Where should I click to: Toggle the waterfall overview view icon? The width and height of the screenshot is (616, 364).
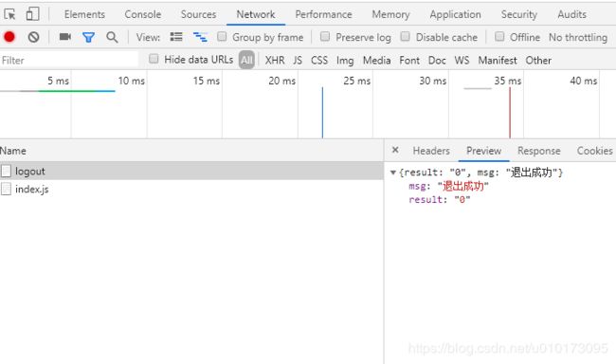coord(200,37)
